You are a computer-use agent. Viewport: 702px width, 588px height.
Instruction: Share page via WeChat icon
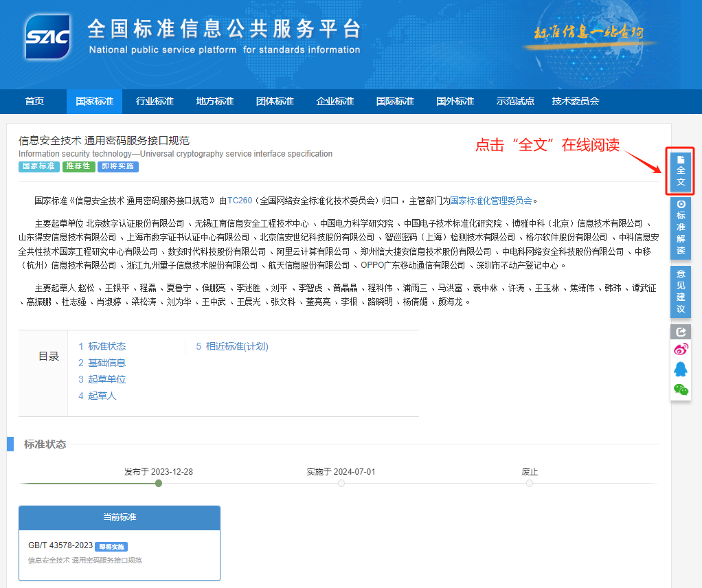pos(680,389)
